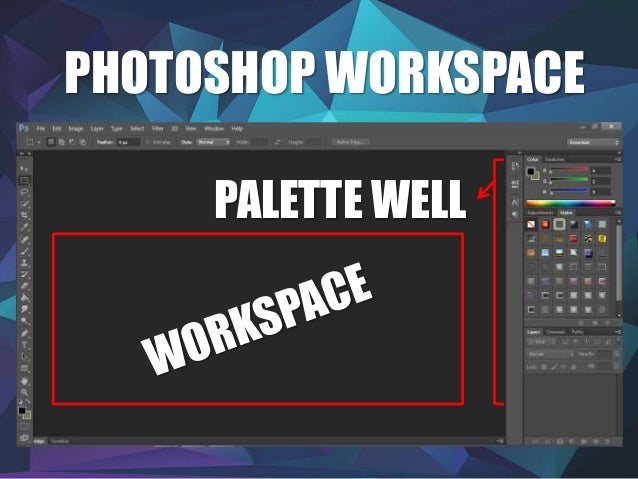Select the Paint Bucket tool

coord(24,298)
